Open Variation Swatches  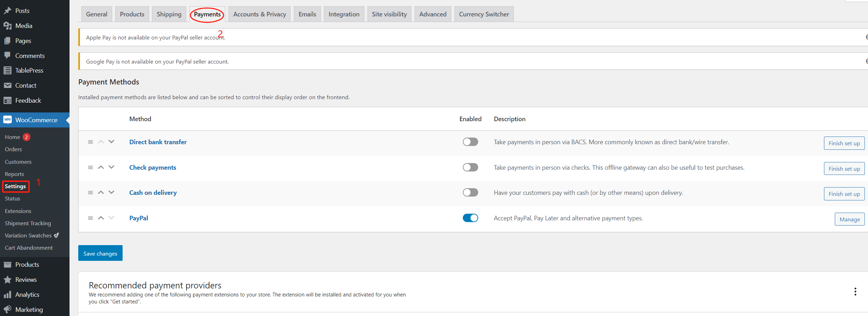[32, 236]
